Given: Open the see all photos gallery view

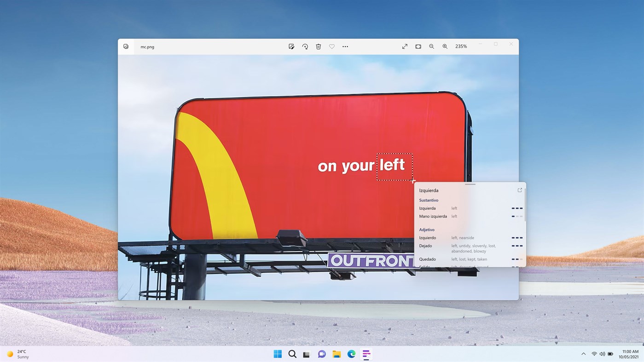Looking at the screenshot, I should click(x=126, y=46).
